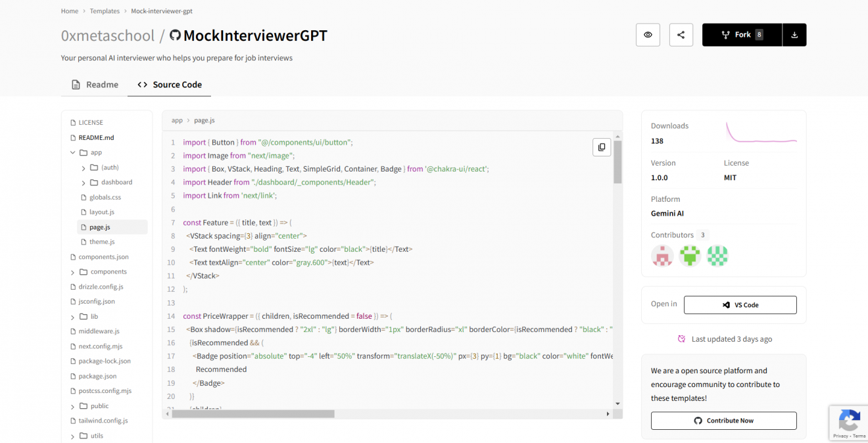This screenshot has height=443, width=868.
Task: Click the downloads trend sparkline chart
Action: [761, 131]
